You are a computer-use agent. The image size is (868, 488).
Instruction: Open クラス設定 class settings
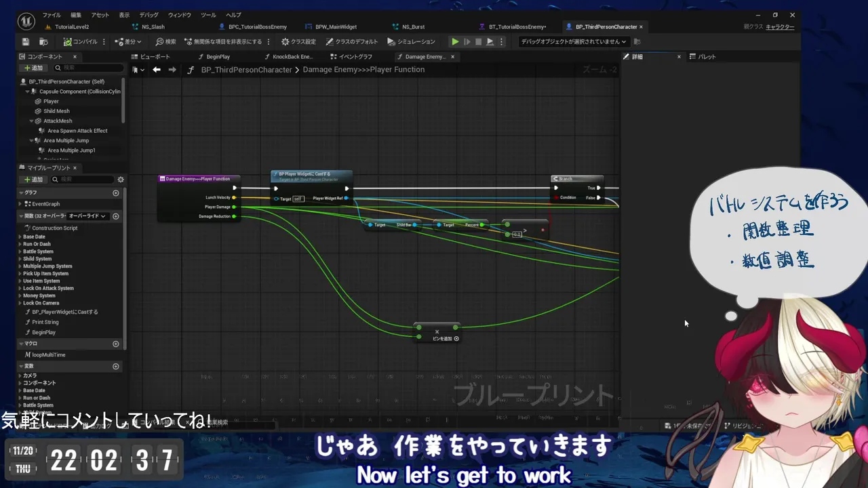click(x=298, y=41)
